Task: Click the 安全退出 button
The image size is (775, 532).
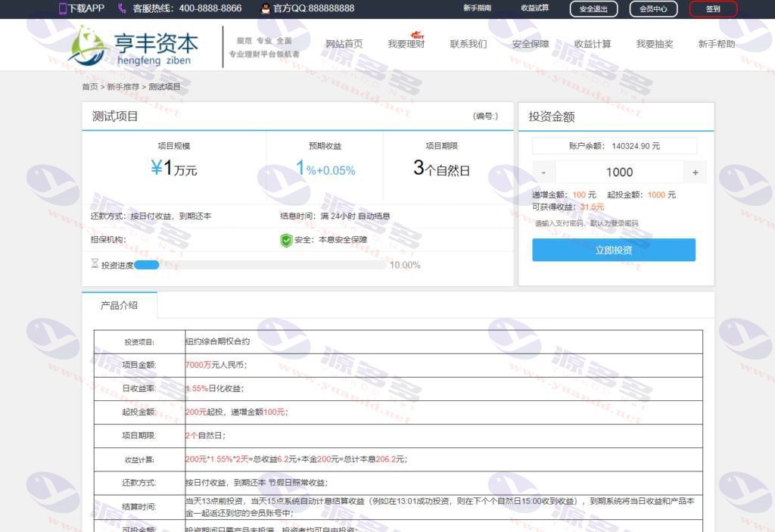Action: [593, 9]
